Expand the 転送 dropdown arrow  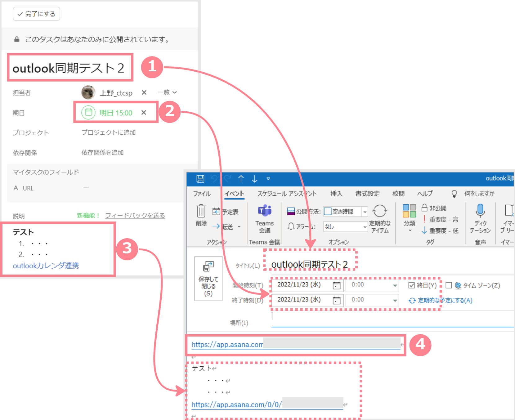coord(239,227)
